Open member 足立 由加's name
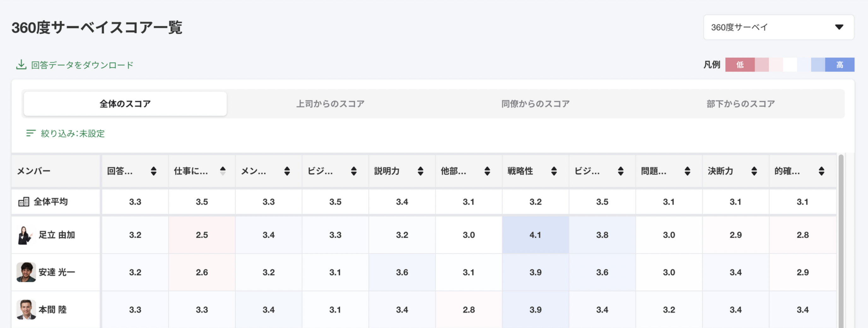The width and height of the screenshot is (868, 328). pos(56,235)
